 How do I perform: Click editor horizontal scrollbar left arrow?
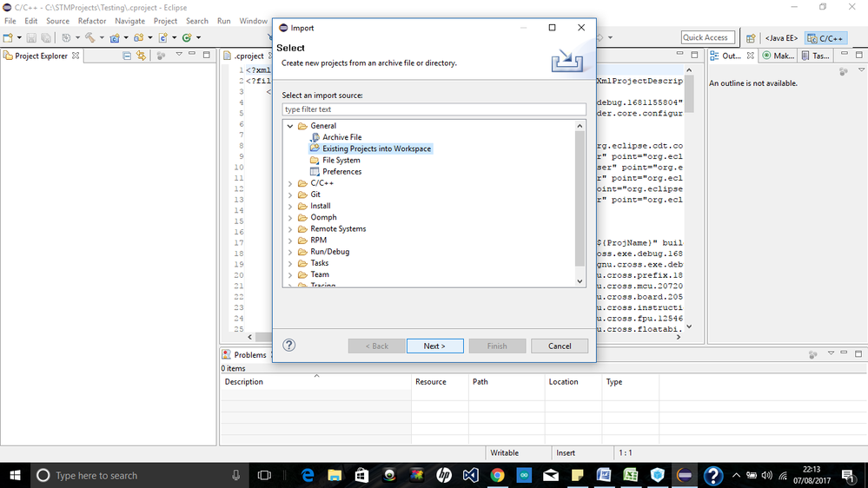249,337
